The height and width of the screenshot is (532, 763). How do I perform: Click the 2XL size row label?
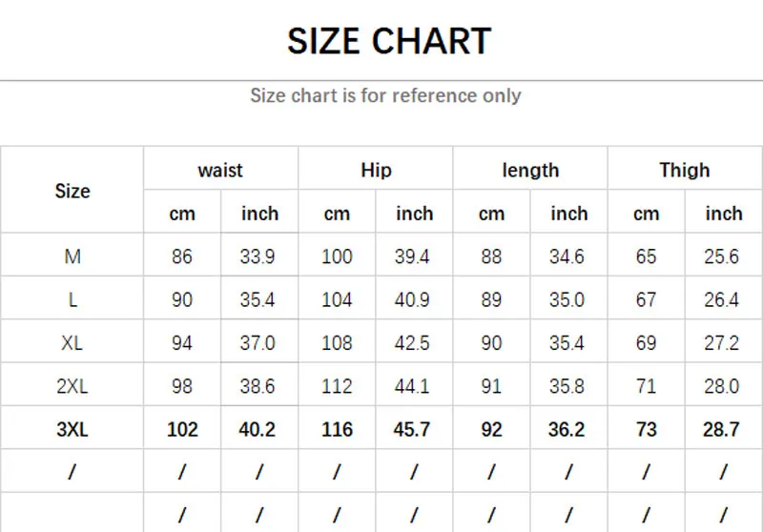72,386
